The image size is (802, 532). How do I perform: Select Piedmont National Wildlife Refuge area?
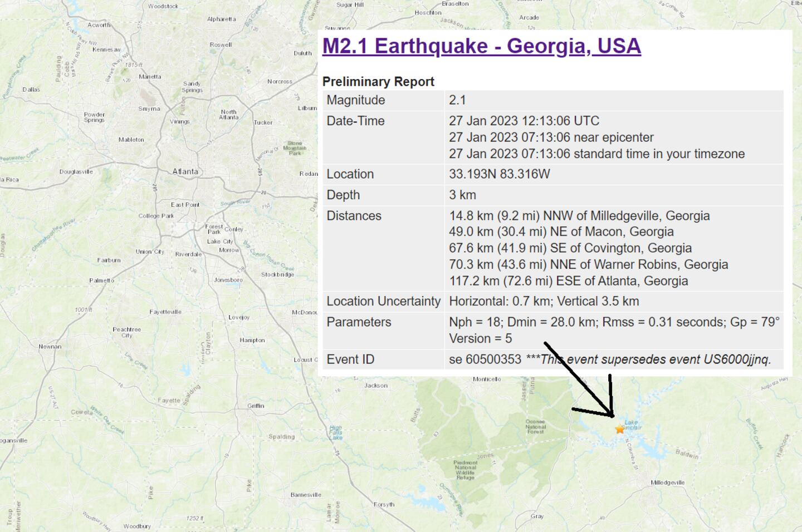[466, 470]
